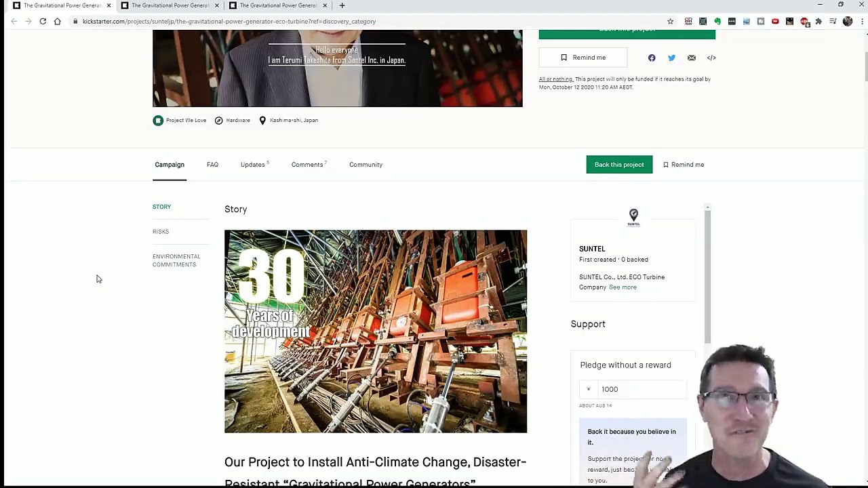
Task: Open the FAQ tab
Action: tap(212, 165)
